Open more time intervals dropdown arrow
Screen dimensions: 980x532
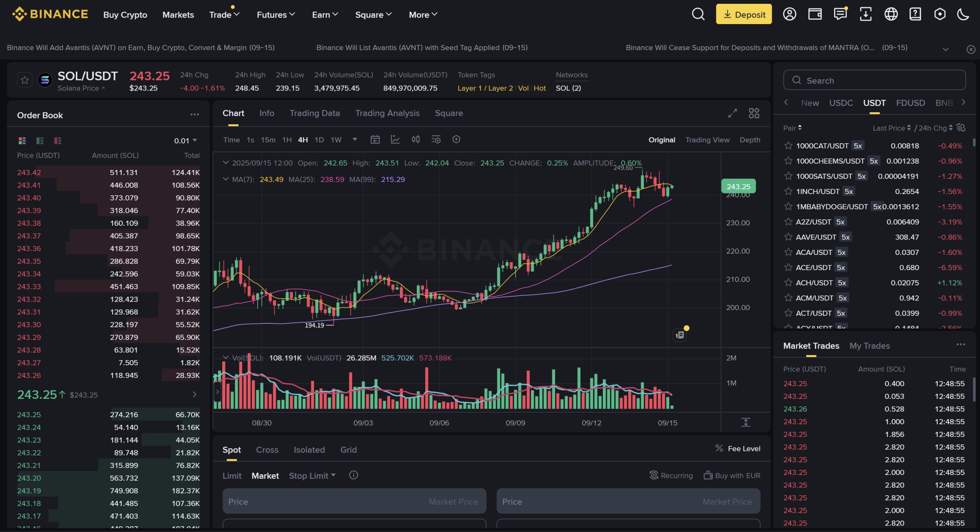pyautogui.click(x=354, y=139)
